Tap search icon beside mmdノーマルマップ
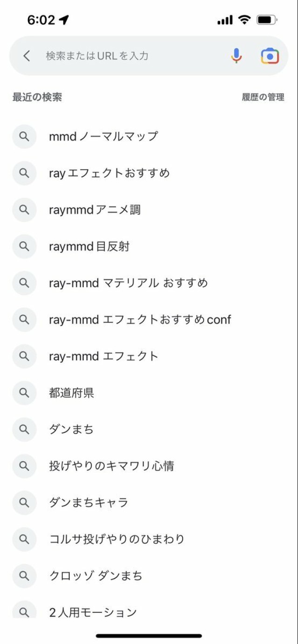 coord(24,136)
